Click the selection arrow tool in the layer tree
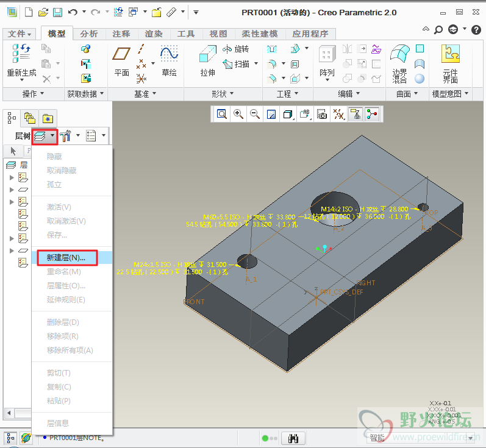Screen dimensions: 486x448 coord(13,151)
